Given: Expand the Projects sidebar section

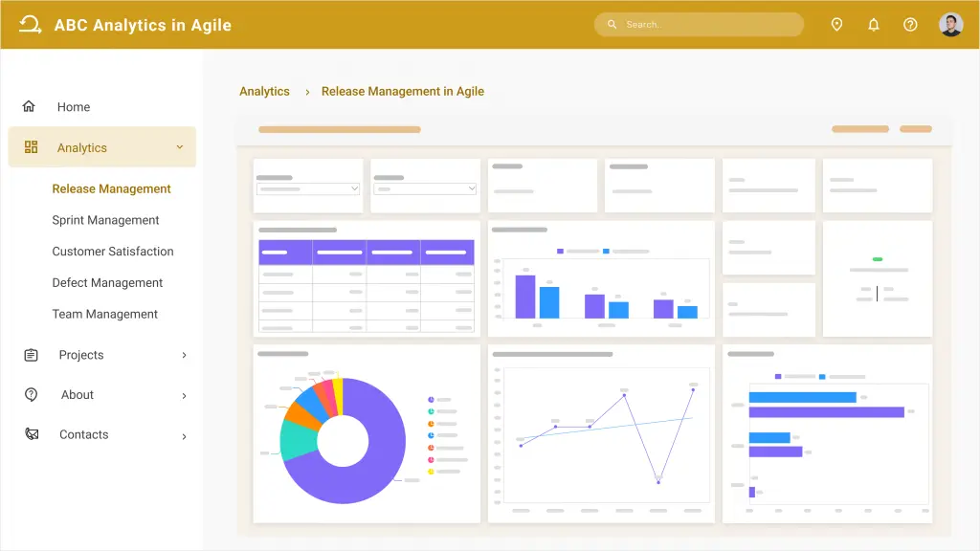Looking at the screenshot, I should click(x=184, y=355).
